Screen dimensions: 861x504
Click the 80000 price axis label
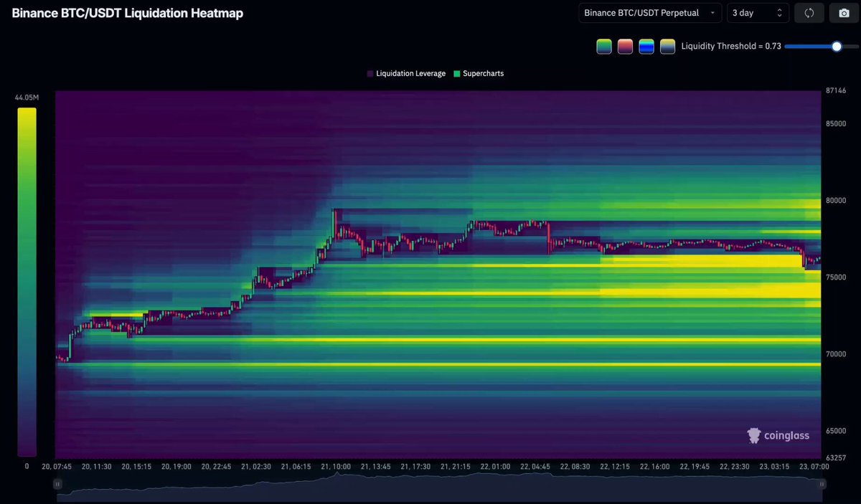pos(834,200)
